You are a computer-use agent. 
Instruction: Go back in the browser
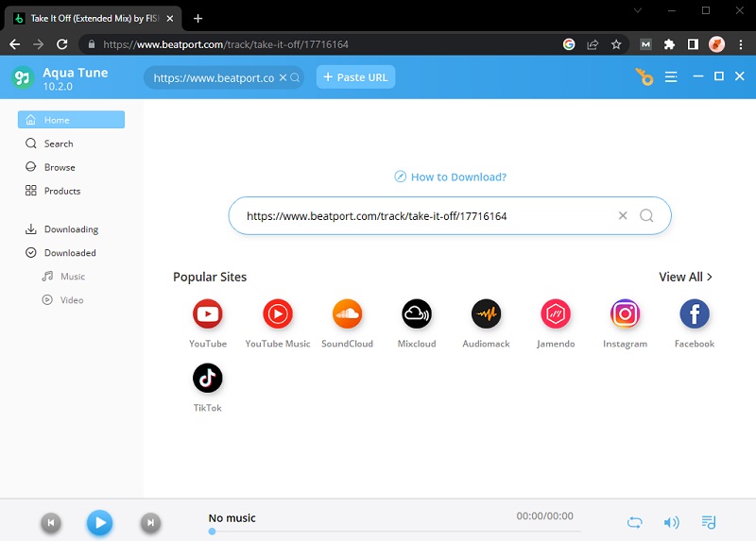[15, 44]
